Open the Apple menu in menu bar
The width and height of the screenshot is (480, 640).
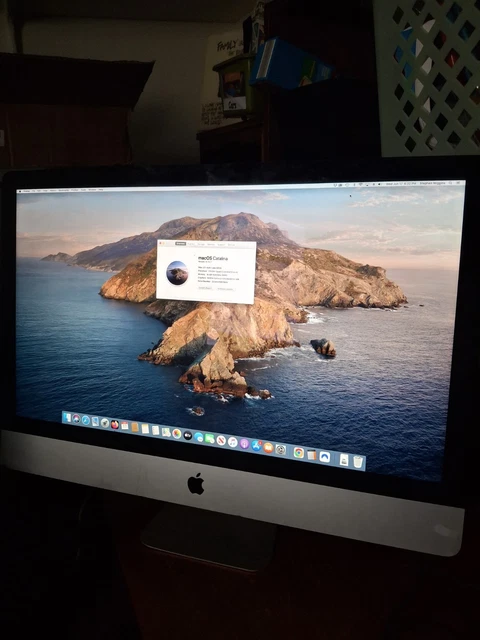[20, 191]
